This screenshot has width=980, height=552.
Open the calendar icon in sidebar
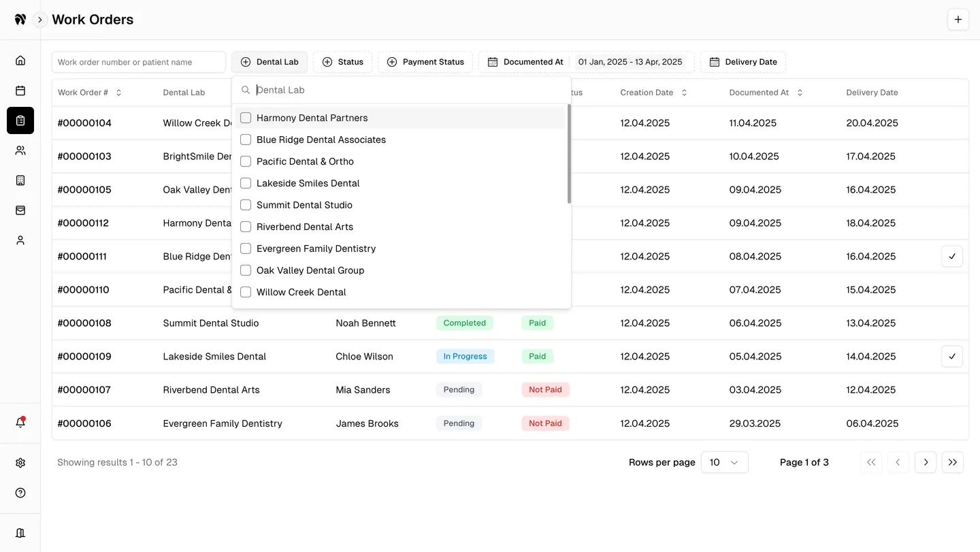point(20,91)
